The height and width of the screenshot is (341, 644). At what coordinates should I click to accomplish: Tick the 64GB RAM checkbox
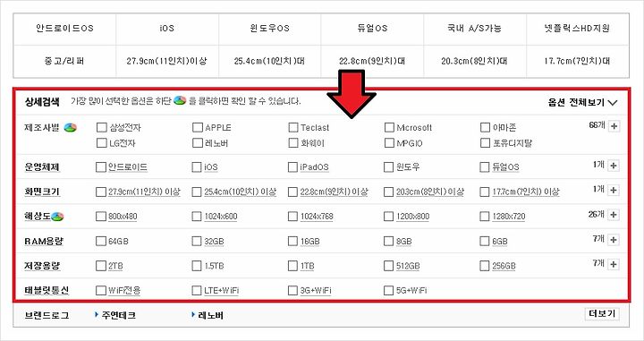coord(100,241)
